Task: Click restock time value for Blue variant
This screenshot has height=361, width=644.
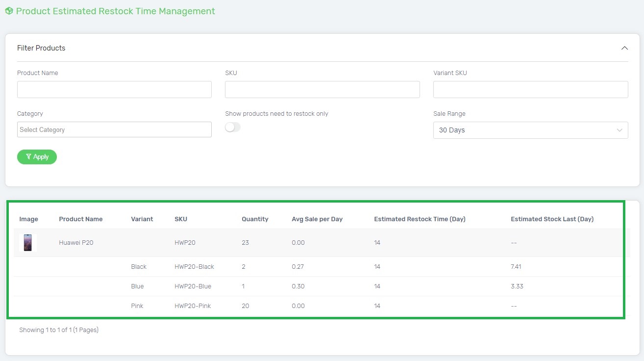Action: coord(377,286)
